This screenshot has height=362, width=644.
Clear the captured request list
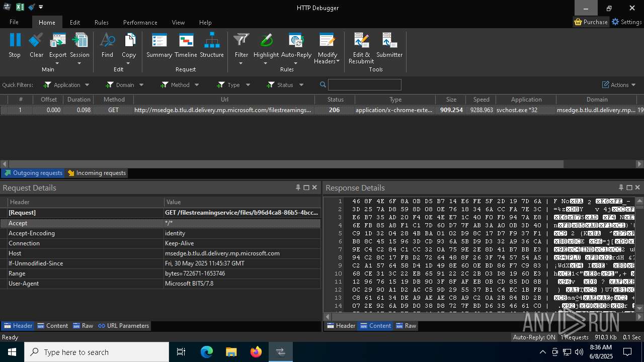click(x=36, y=41)
